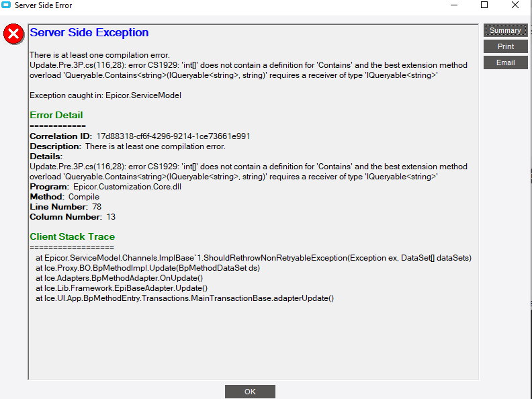Click 'Exception caught in: Epicor.ServiceModel' line
The height and width of the screenshot is (399, 532).
105,95
